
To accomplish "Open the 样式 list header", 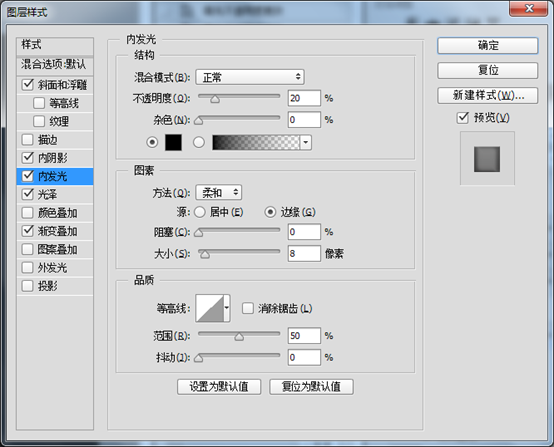I will pyautogui.click(x=55, y=46).
